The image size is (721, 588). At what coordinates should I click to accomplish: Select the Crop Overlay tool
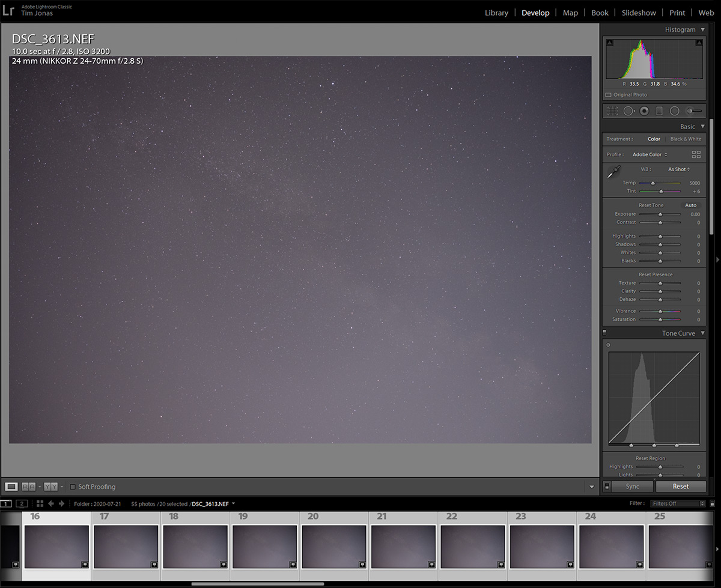point(612,111)
